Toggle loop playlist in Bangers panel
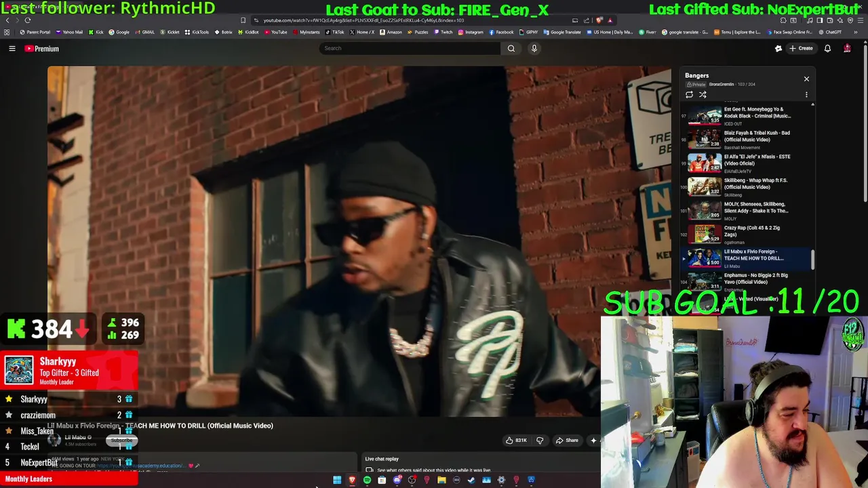This screenshot has width=868, height=488. [689, 95]
